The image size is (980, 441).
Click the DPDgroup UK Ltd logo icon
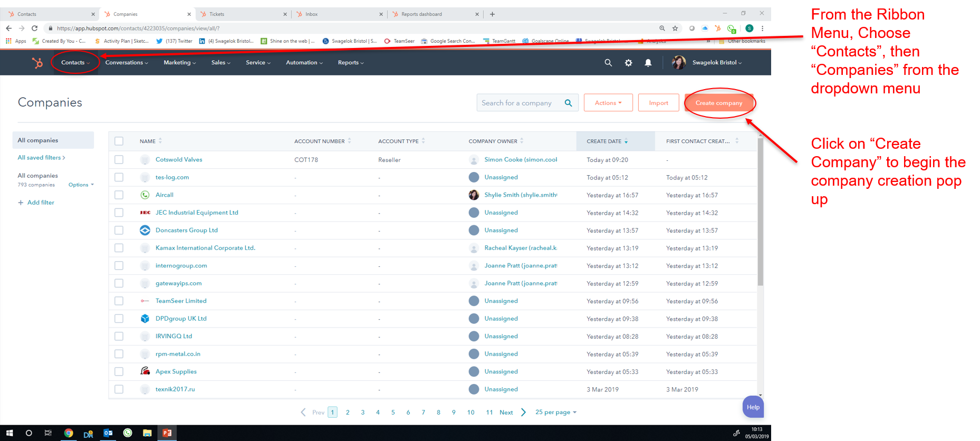pyautogui.click(x=145, y=319)
